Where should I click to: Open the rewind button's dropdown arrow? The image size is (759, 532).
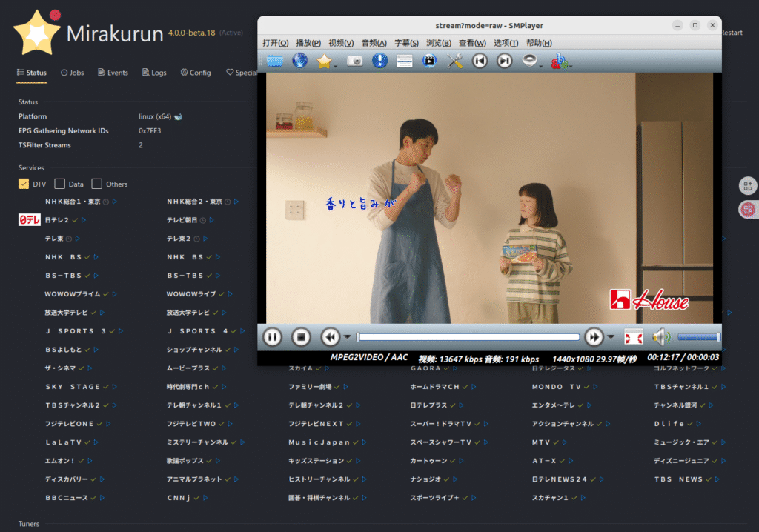click(347, 337)
